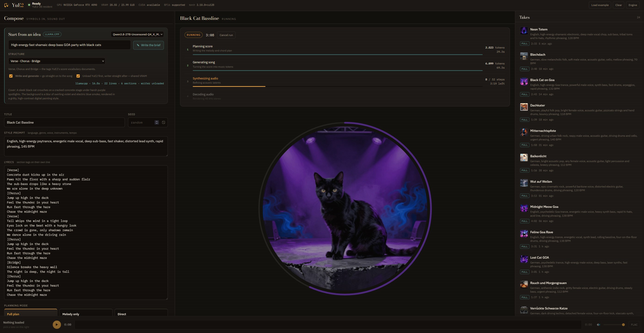Cancel the running generation

click(x=226, y=35)
